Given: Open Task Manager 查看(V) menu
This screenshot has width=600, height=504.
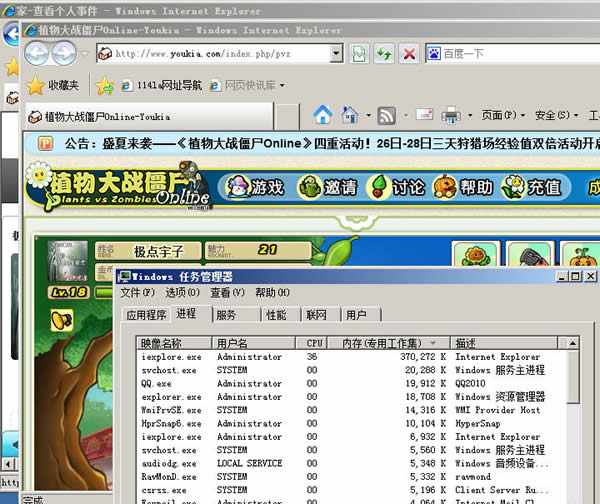Looking at the screenshot, I should tap(227, 293).
